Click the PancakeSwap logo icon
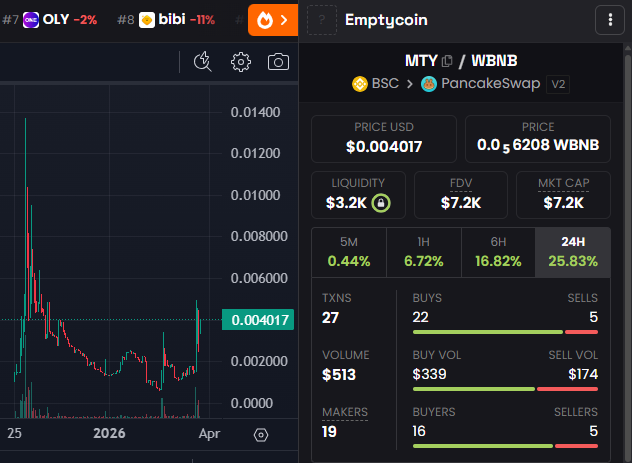The height and width of the screenshot is (463, 632). point(429,84)
